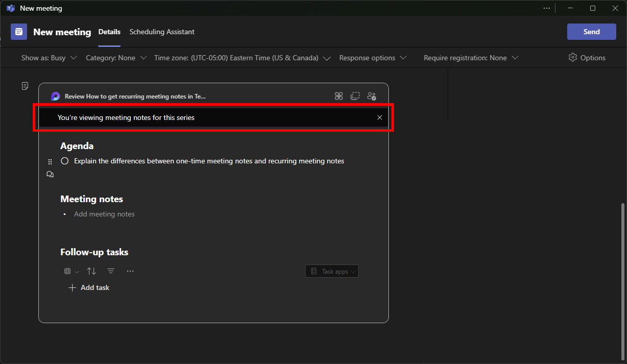
Task: Click the viewing meeting notes banner text
Action: 126,117
